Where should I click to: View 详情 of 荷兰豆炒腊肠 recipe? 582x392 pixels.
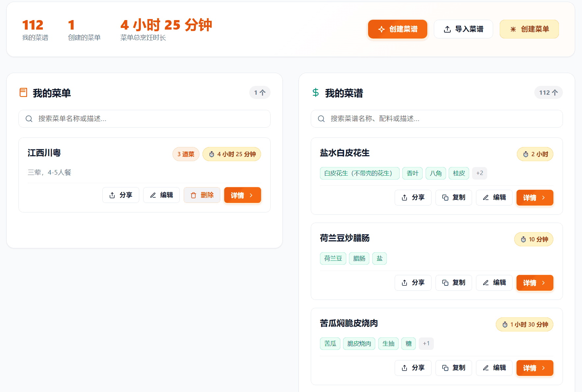[535, 283]
